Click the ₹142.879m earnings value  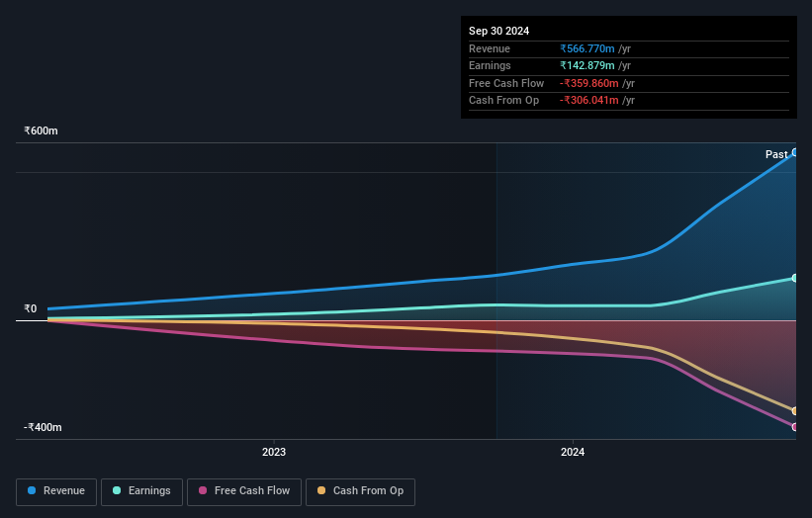coord(587,65)
